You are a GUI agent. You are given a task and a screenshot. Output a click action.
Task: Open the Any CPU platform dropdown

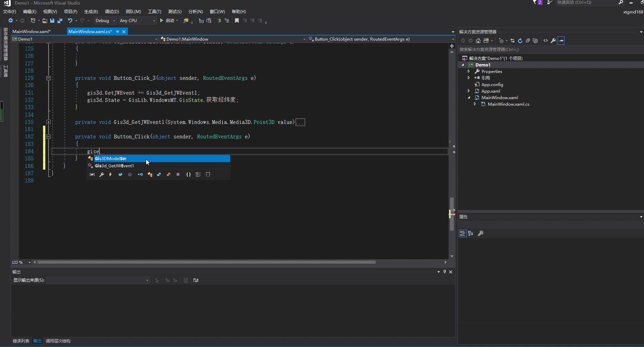coord(137,21)
